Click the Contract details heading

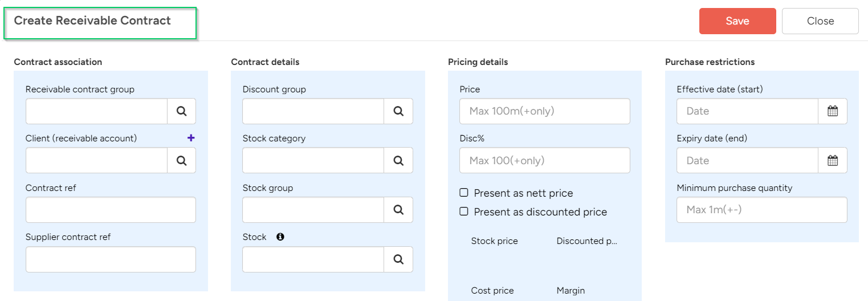pos(265,62)
